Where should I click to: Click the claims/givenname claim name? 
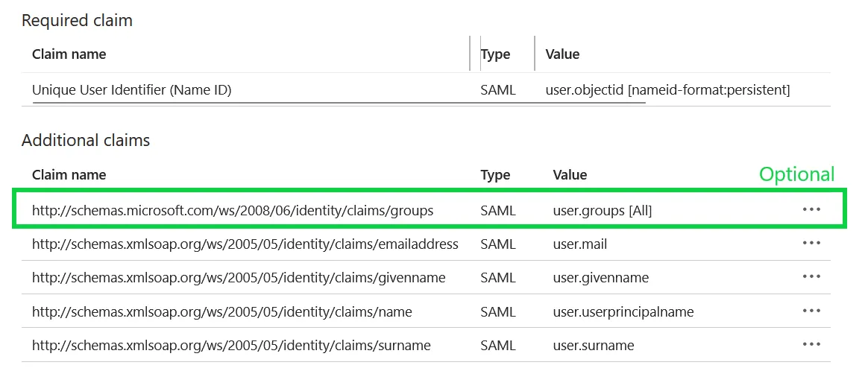click(239, 278)
